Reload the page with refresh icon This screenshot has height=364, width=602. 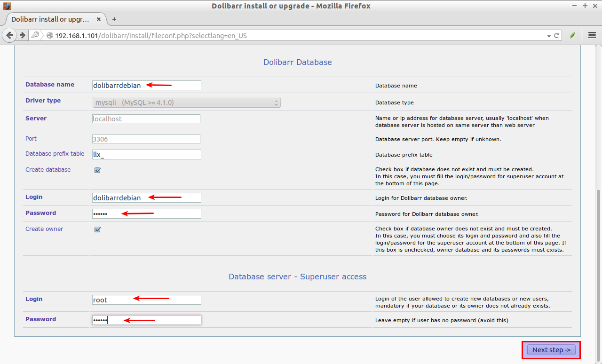pyautogui.click(x=557, y=36)
